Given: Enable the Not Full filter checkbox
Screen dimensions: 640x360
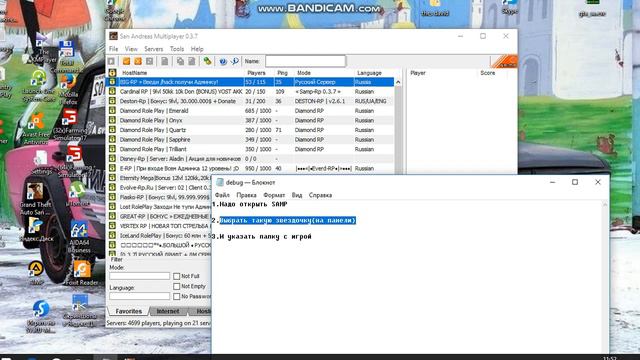Looking at the screenshot, I should pos(176,276).
